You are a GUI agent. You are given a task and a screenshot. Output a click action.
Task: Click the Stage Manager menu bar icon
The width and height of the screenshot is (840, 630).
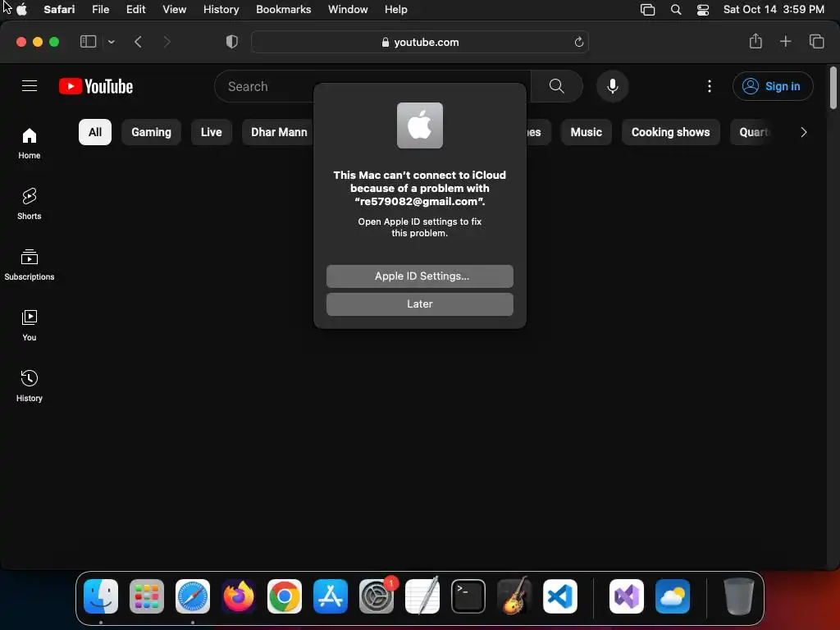pyautogui.click(x=648, y=10)
